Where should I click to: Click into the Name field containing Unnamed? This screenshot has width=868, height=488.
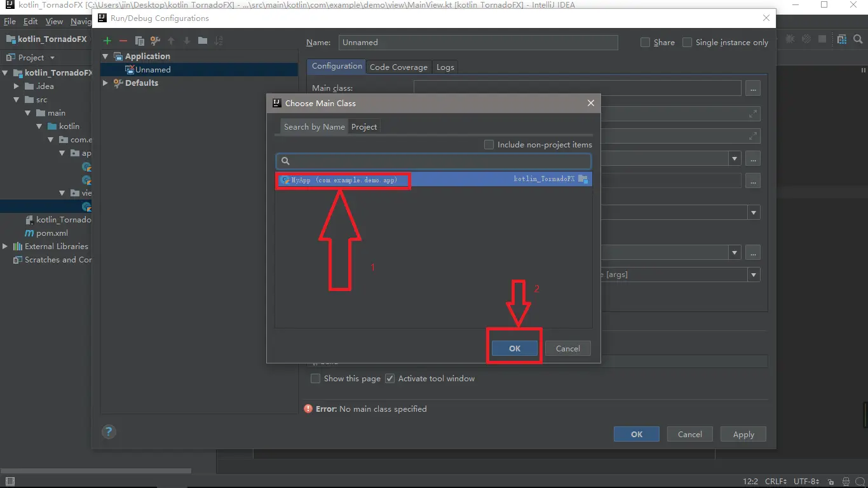click(478, 43)
